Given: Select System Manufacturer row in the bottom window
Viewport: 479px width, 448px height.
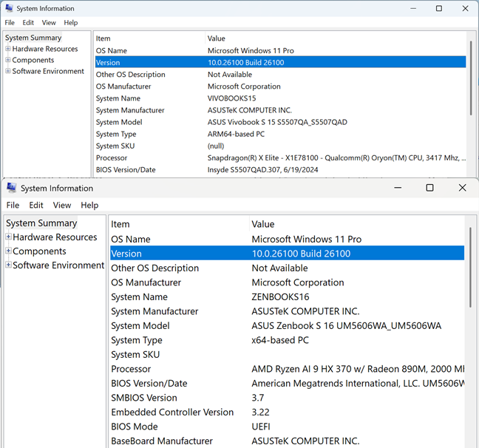Looking at the screenshot, I should (x=287, y=311).
